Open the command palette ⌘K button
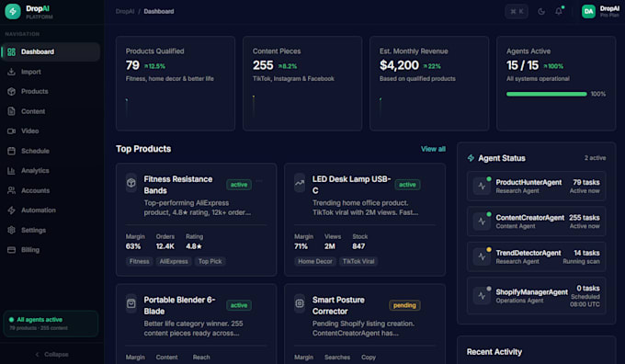The width and height of the screenshot is (625, 364). pyautogui.click(x=517, y=11)
